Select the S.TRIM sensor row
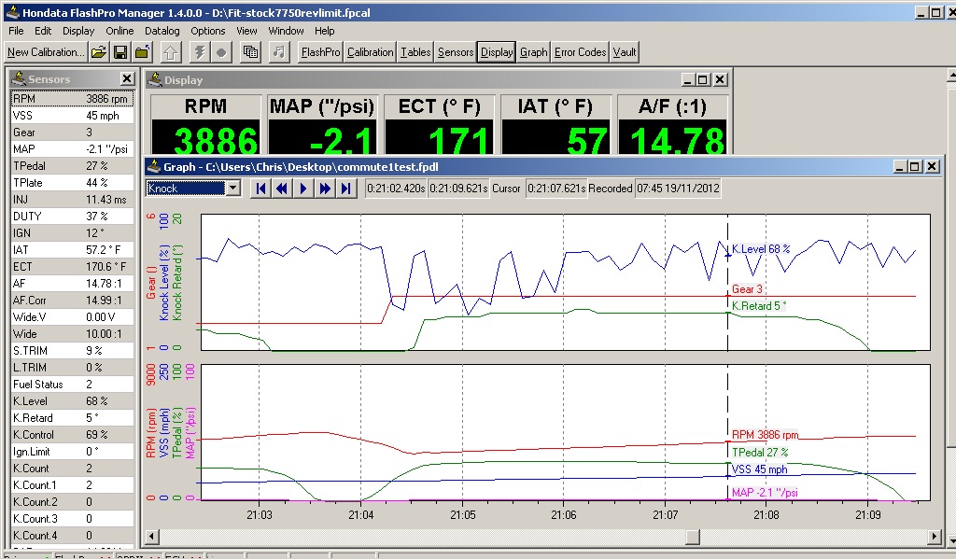Screen dimensions: 956x560 [x=72, y=351]
